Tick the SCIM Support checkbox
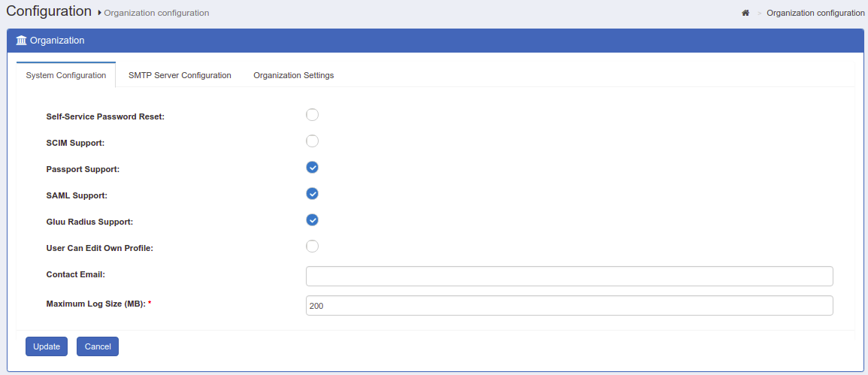The height and width of the screenshot is (375, 868). [x=313, y=141]
